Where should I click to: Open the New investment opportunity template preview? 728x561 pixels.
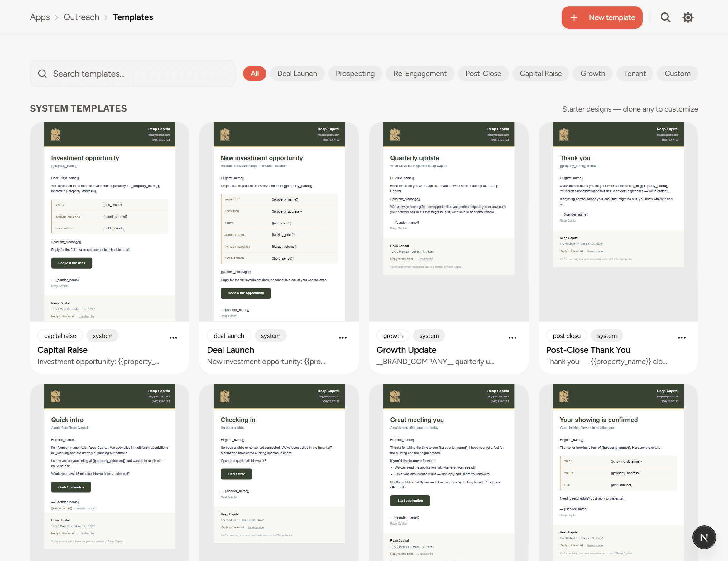pos(279,222)
